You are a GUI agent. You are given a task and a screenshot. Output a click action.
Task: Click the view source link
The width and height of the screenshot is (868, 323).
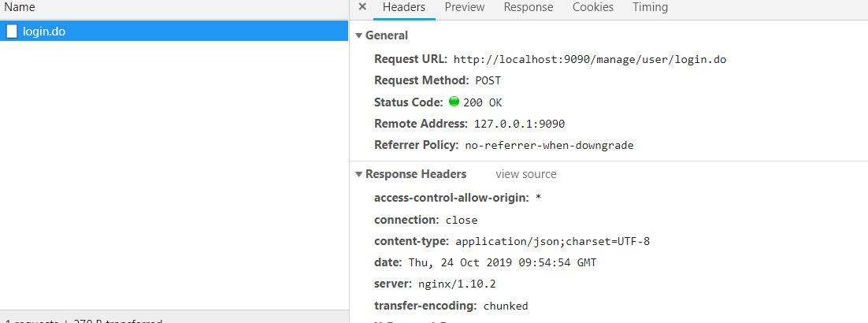[526, 174]
